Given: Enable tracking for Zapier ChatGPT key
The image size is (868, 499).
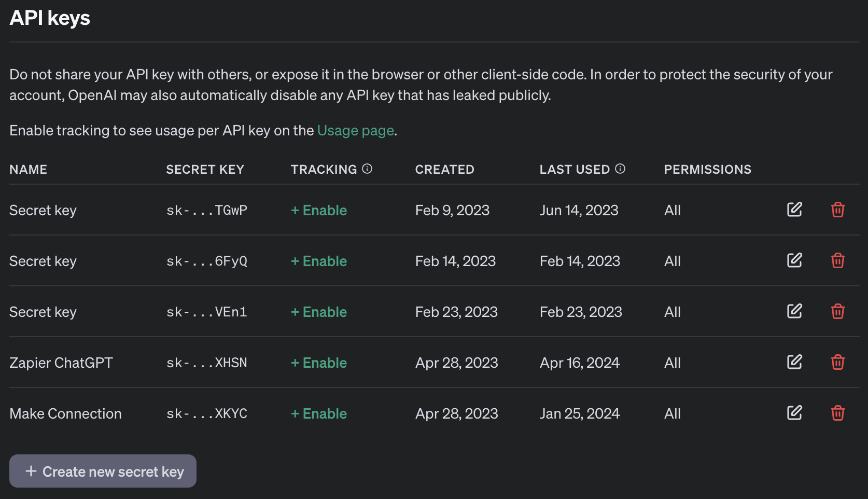Looking at the screenshot, I should coord(319,363).
